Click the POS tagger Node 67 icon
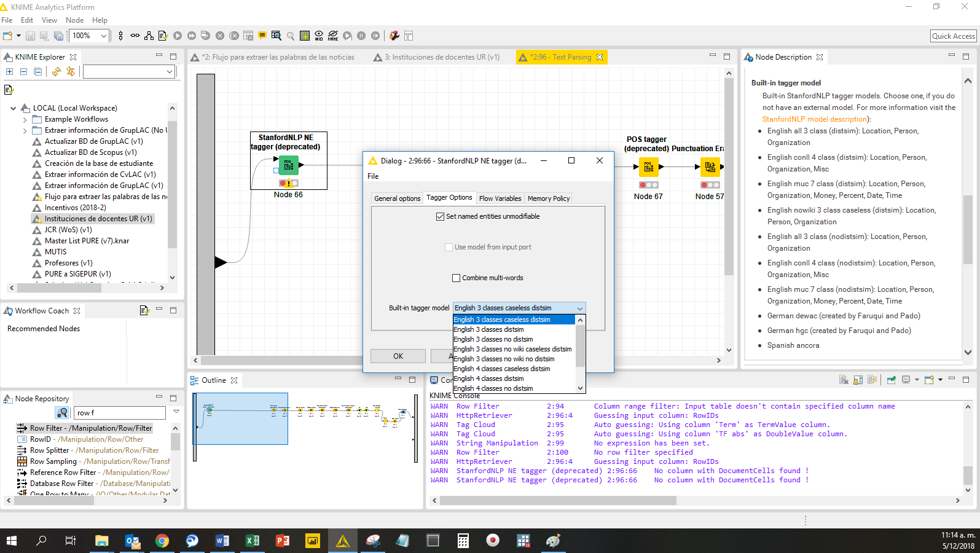This screenshot has width=980, height=553. point(648,167)
